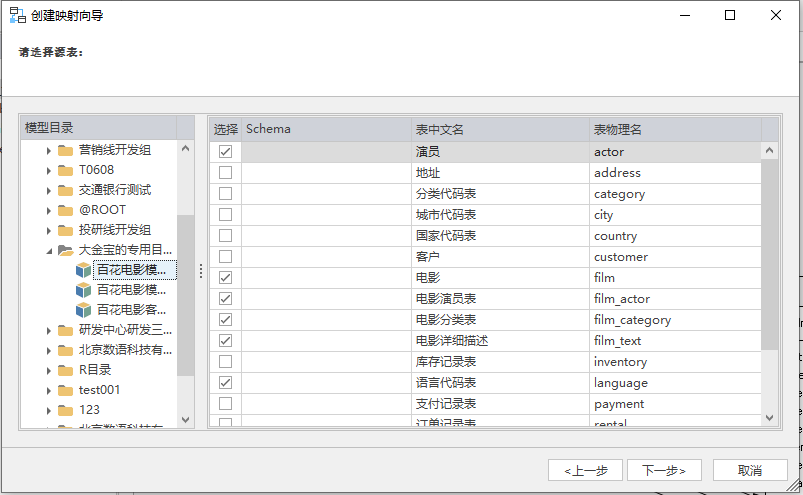Check the inventory table checkbox
This screenshot has height=495, width=803.
click(225, 361)
